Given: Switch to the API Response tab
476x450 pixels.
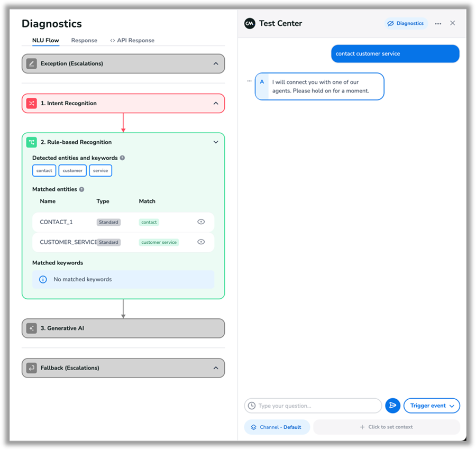Looking at the screenshot, I should click(132, 40).
